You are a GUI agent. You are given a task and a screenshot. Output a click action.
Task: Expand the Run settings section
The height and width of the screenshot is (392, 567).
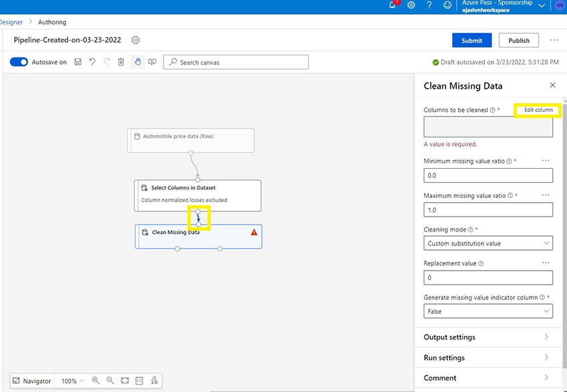tap(488, 358)
